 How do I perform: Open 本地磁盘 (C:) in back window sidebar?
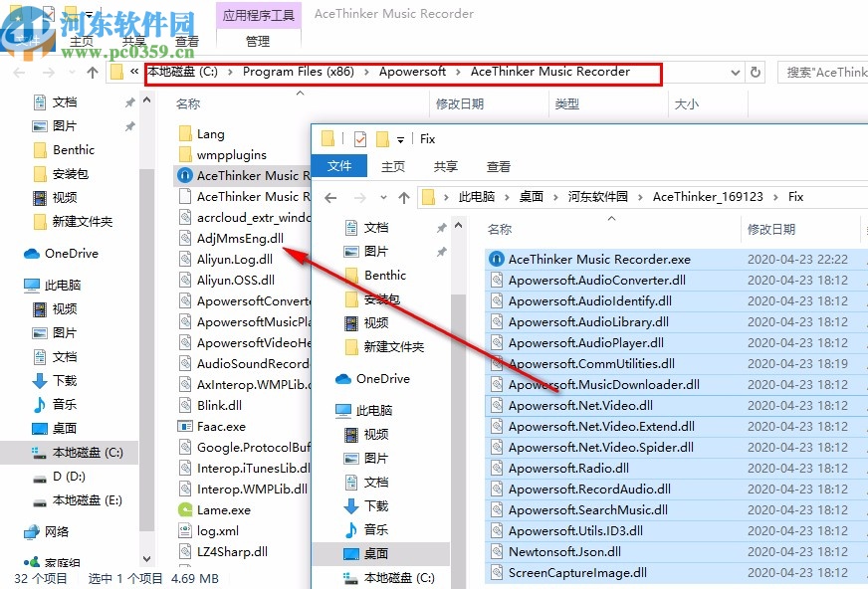(x=88, y=453)
